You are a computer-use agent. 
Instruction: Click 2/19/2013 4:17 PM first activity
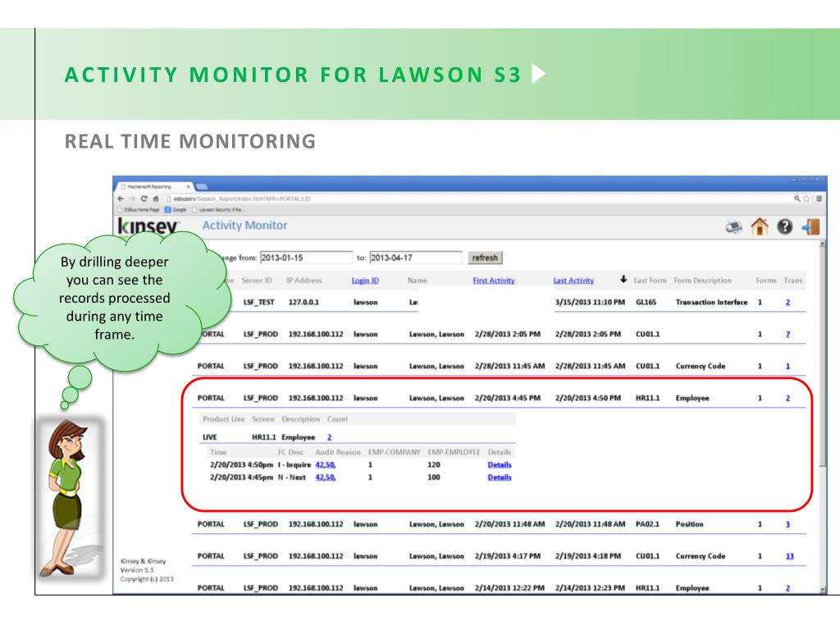[x=507, y=556]
